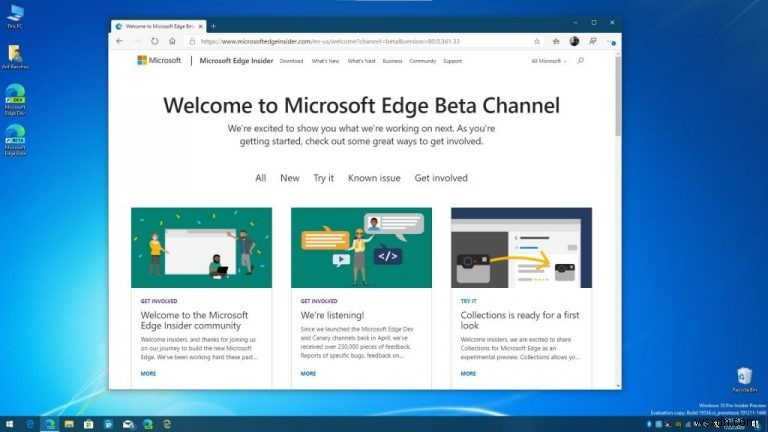Viewport: 768px width, 432px height.
Task: Click the scrollbar down arrow
Action: pyautogui.click(x=618, y=386)
